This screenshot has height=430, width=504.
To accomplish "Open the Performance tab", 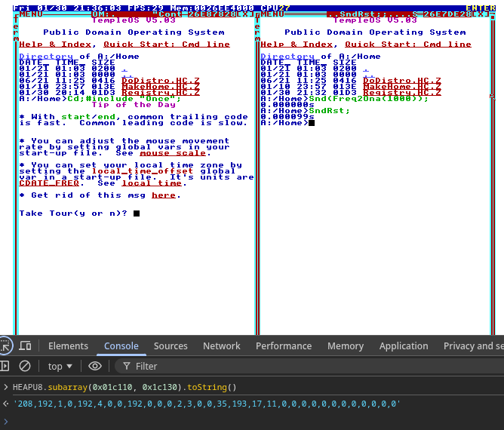I will coord(284,346).
